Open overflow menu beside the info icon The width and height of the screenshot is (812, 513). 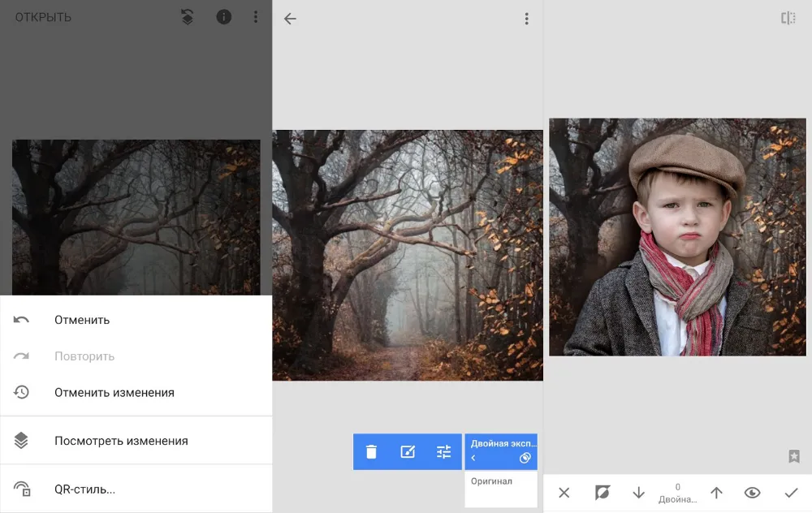[x=256, y=17]
